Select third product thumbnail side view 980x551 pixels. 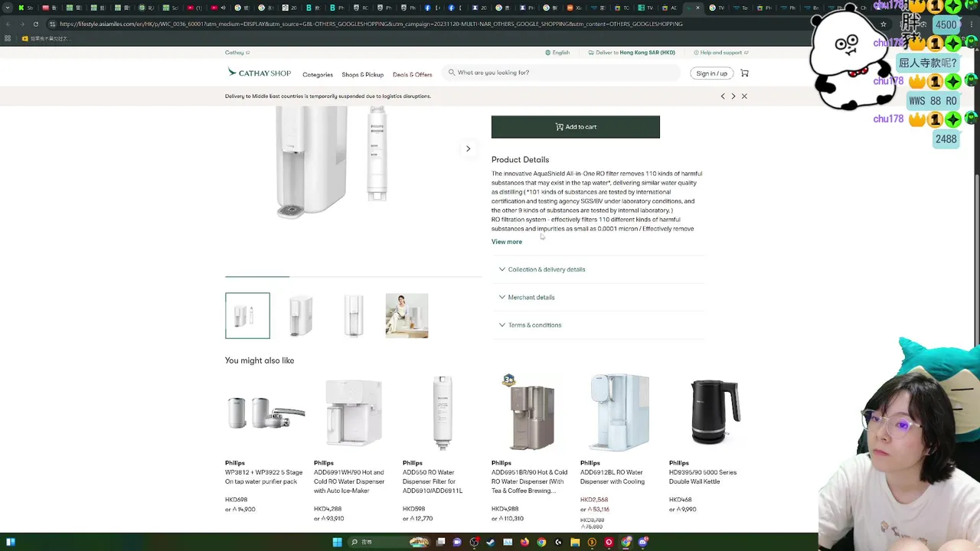[354, 315]
